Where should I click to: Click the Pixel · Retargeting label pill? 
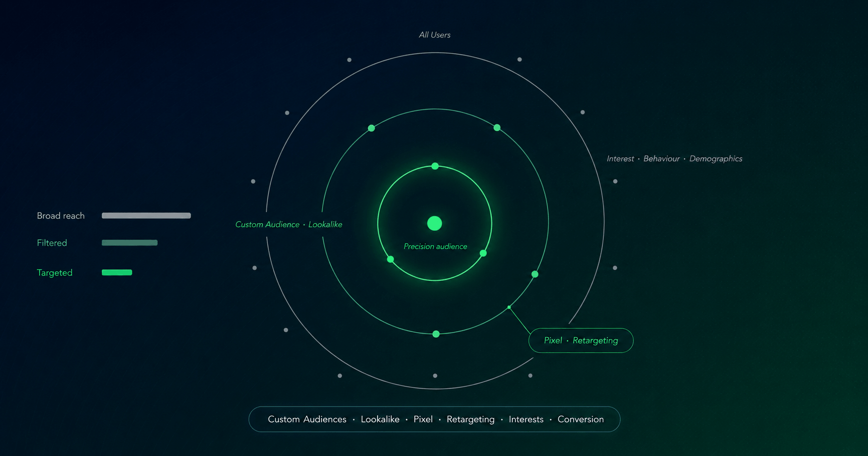(581, 341)
